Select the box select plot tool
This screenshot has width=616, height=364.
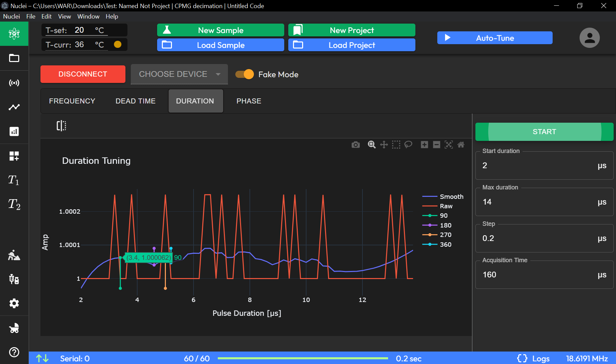click(396, 145)
